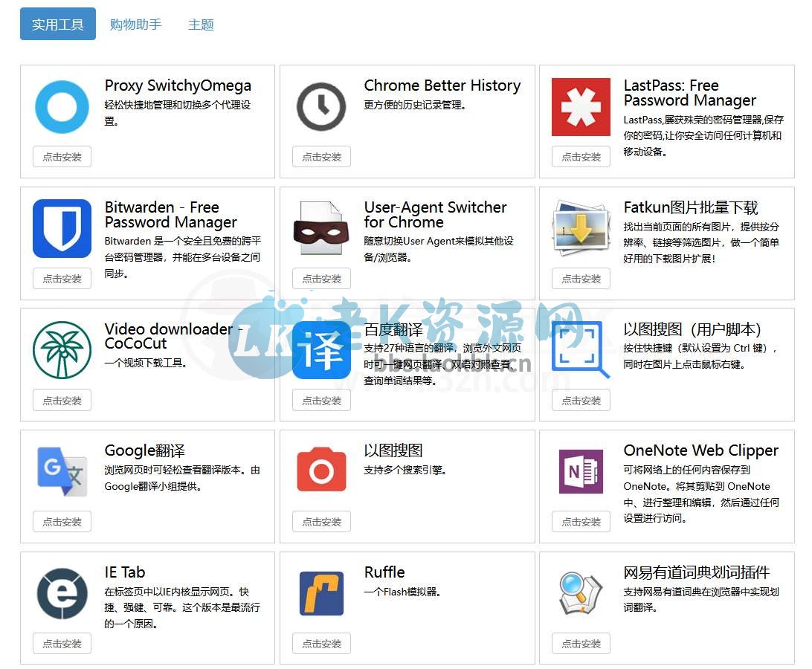
Task: Click the Chrome Better History clock icon
Action: tap(321, 106)
